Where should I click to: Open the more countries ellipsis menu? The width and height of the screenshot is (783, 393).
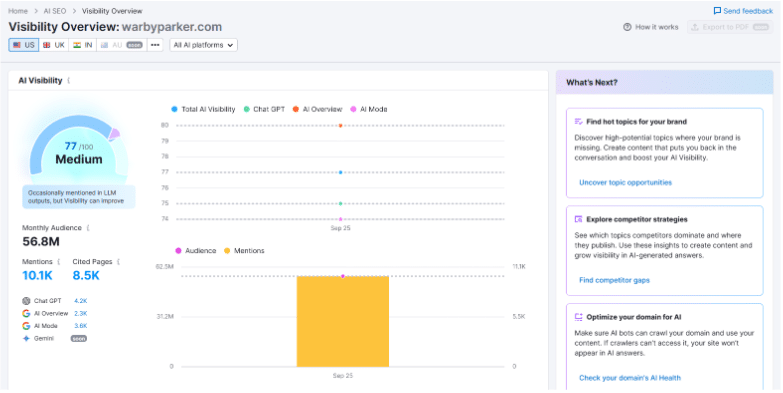point(155,45)
